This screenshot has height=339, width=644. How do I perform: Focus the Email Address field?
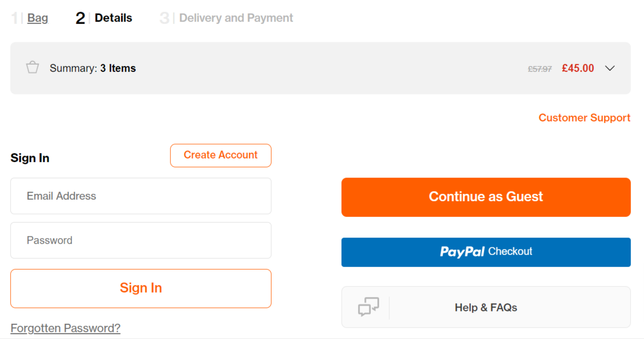coord(140,196)
